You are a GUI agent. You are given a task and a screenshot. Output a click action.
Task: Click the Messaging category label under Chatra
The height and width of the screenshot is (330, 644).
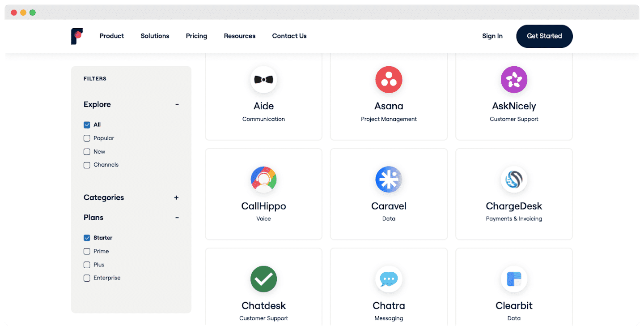[389, 318]
